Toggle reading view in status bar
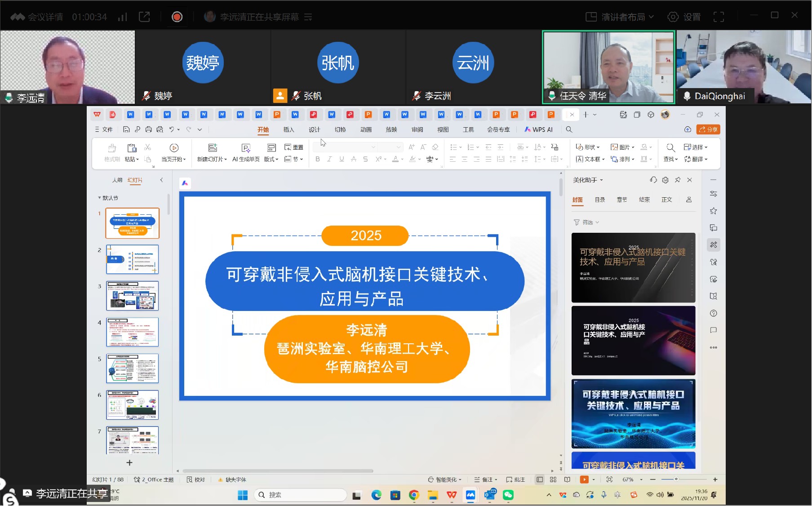This screenshot has width=812, height=506. coord(567,479)
